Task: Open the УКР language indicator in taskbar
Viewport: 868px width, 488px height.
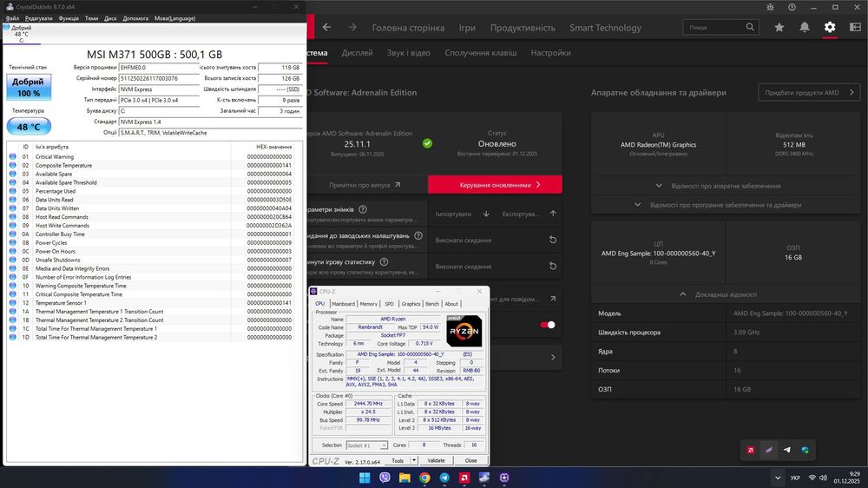Action: pyautogui.click(x=795, y=478)
